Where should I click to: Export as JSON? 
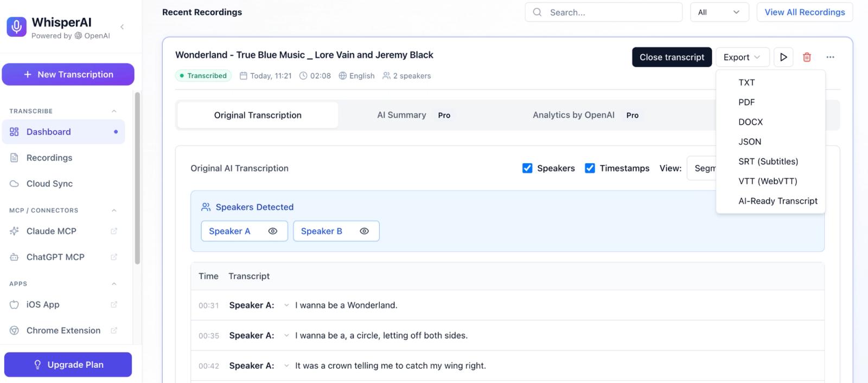click(770, 142)
